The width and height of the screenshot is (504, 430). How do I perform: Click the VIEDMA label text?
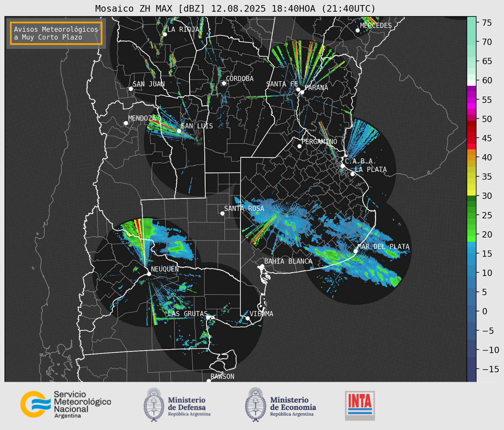point(261,314)
